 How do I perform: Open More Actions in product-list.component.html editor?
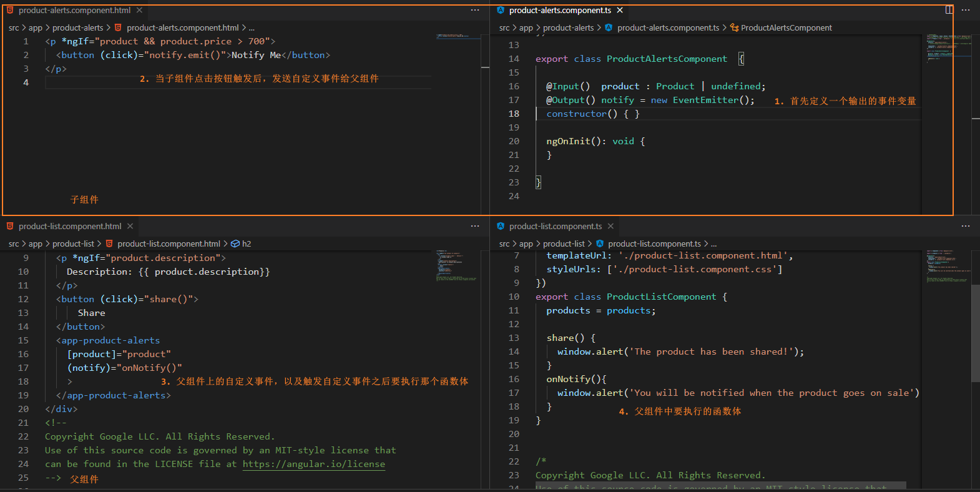point(475,227)
